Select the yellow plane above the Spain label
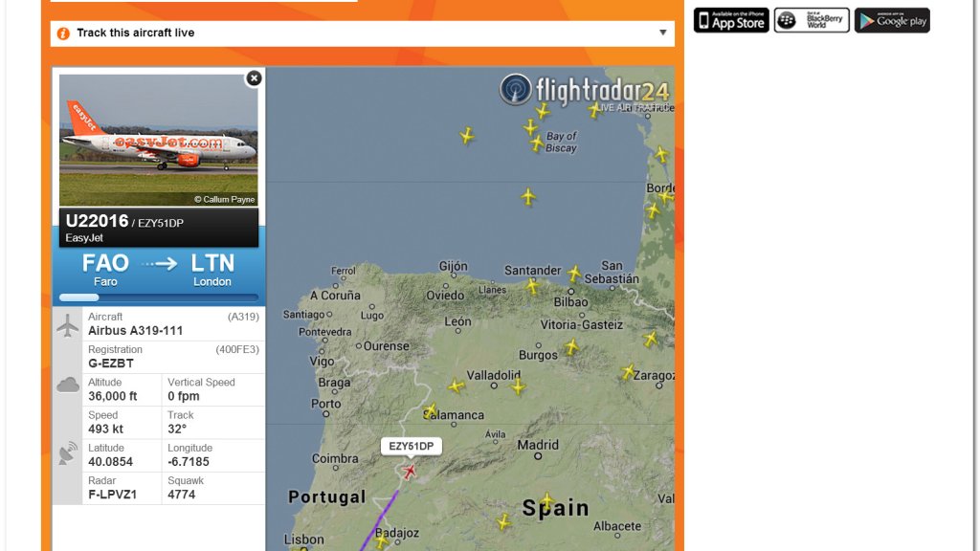Viewport: 980px width, 551px height. tap(546, 500)
